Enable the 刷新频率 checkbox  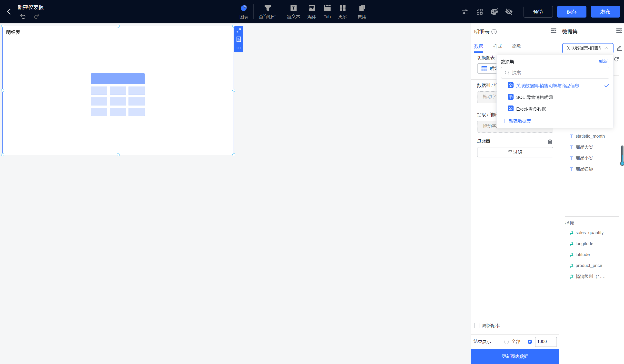(x=477, y=326)
